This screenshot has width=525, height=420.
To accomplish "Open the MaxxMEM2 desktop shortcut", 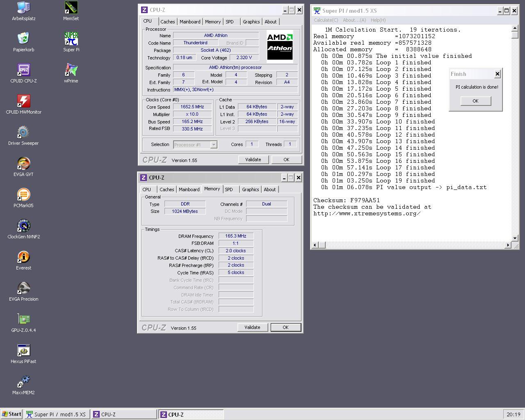I will click(x=23, y=385).
